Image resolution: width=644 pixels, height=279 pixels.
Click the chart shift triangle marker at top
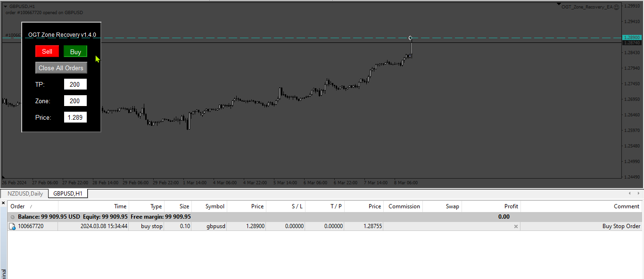[x=559, y=5]
